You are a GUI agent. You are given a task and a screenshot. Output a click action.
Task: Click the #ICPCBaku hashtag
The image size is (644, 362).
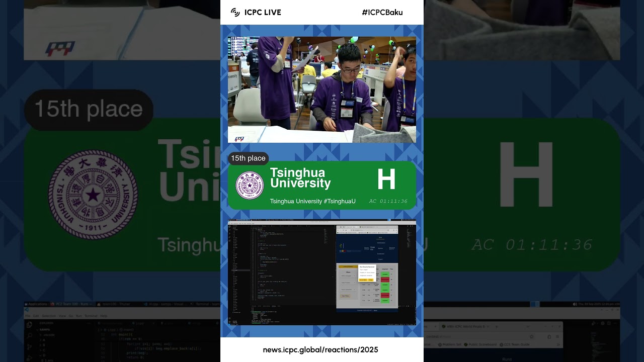382,13
